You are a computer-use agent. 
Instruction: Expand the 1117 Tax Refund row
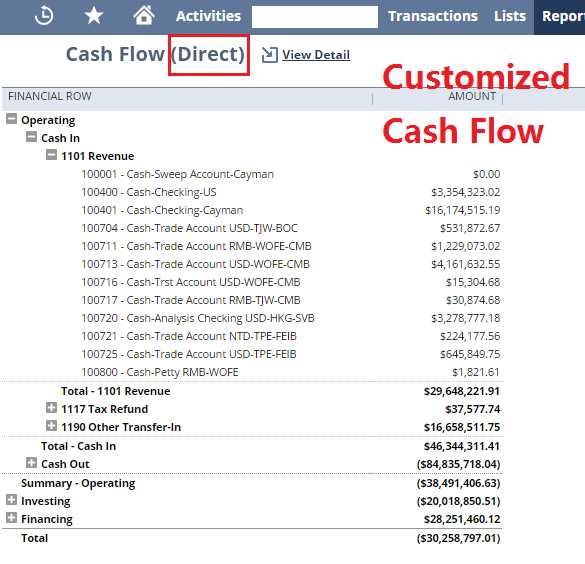click(x=51, y=408)
